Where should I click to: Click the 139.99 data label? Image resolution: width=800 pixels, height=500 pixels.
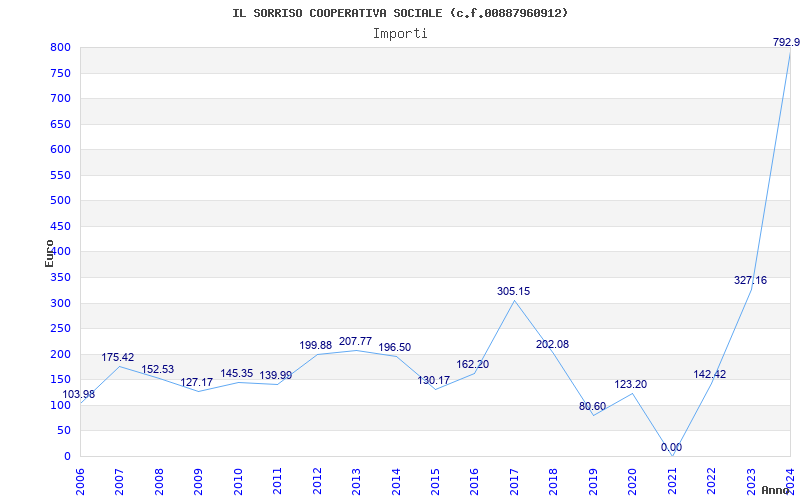276,376
